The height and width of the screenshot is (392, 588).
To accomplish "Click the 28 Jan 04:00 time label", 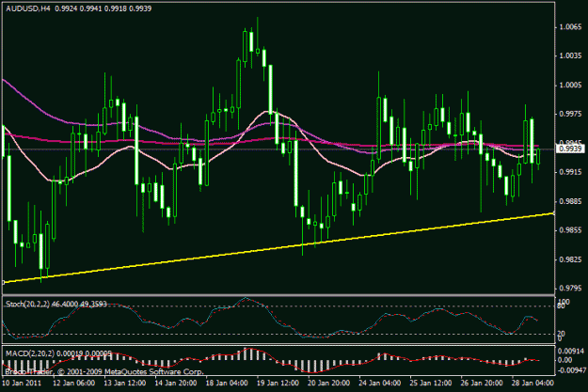I will tap(532, 383).
